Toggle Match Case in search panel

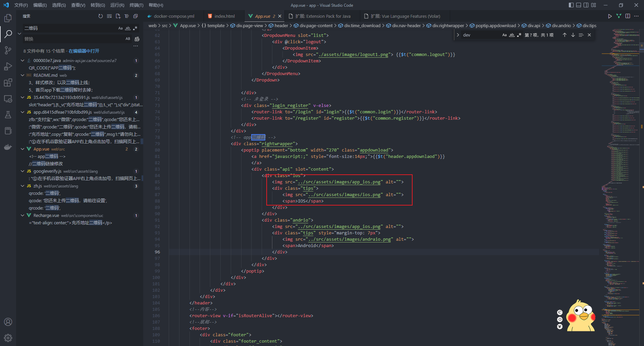120,28
